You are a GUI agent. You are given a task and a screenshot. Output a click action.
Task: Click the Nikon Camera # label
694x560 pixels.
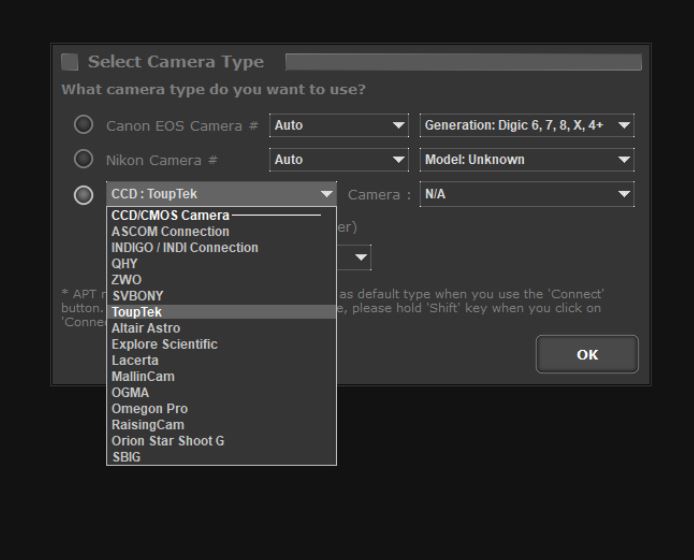coord(162,160)
